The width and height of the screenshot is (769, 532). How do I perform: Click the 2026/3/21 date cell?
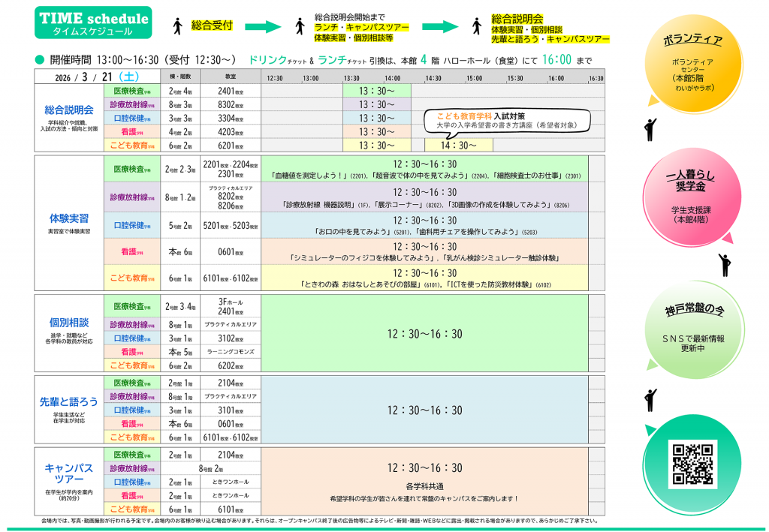pyautogui.click(x=96, y=77)
